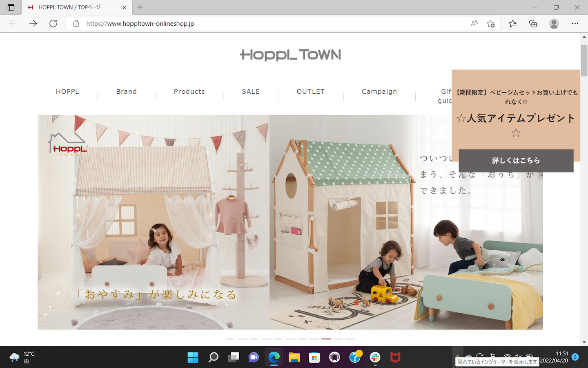The width and height of the screenshot is (588, 368).
Task: Open the Get Help question mark app
Action: pyautogui.click(x=355, y=357)
